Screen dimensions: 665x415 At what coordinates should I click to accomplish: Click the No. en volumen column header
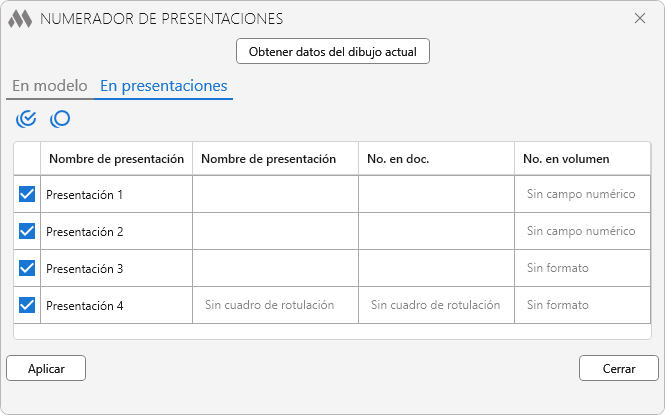coord(566,159)
